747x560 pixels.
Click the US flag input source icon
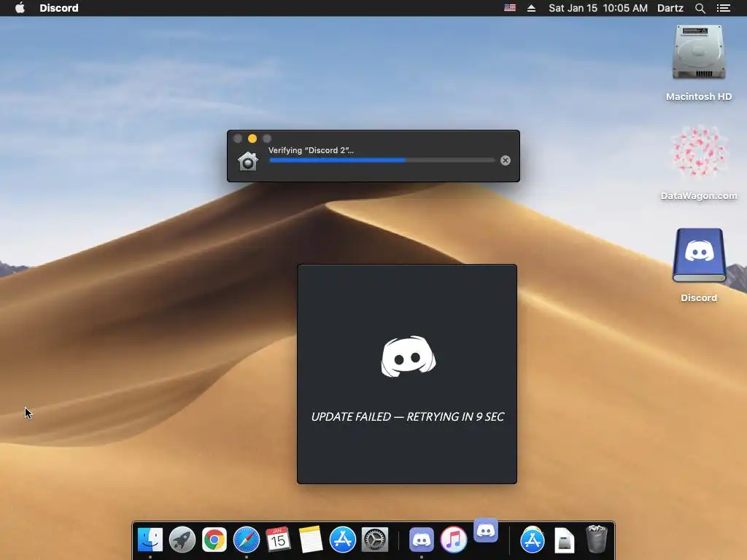[510, 7]
